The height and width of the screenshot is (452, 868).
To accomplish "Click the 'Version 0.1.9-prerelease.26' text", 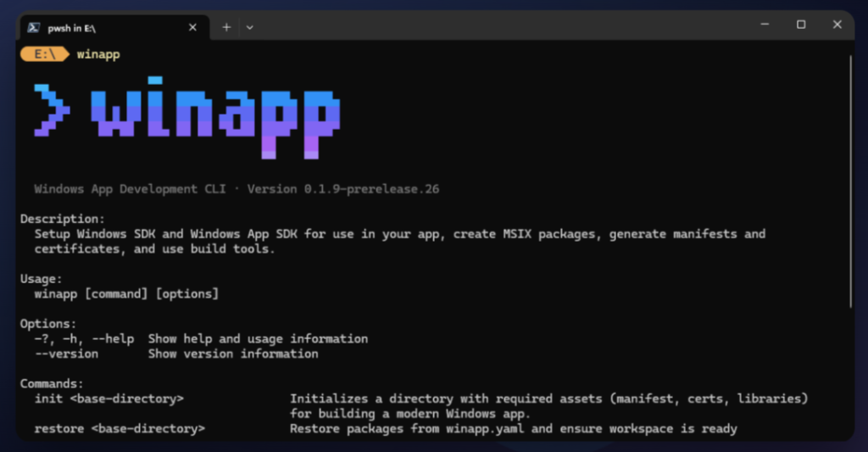I will pyautogui.click(x=342, y=189).
